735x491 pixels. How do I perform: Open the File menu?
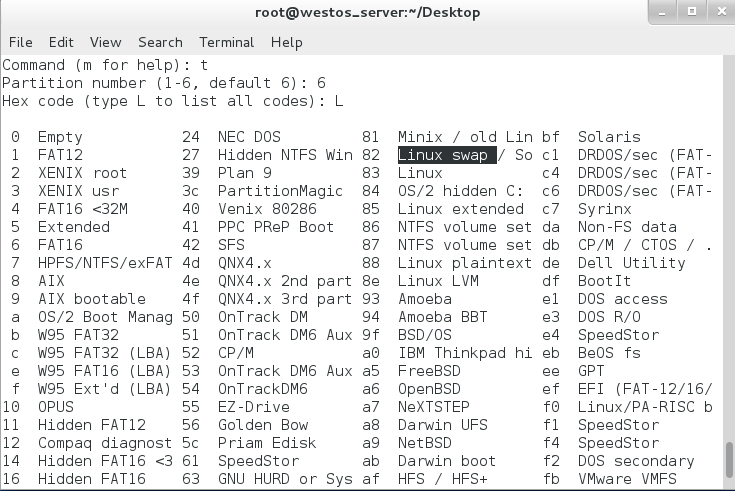pos(21,42)
